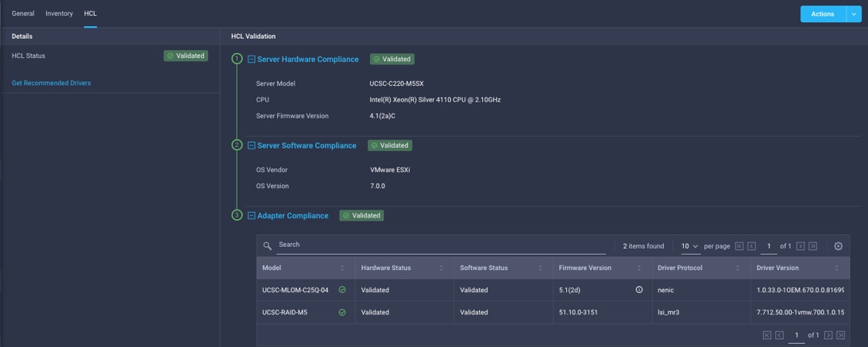Click step 1 circle in validation timeline

[237, 59]
